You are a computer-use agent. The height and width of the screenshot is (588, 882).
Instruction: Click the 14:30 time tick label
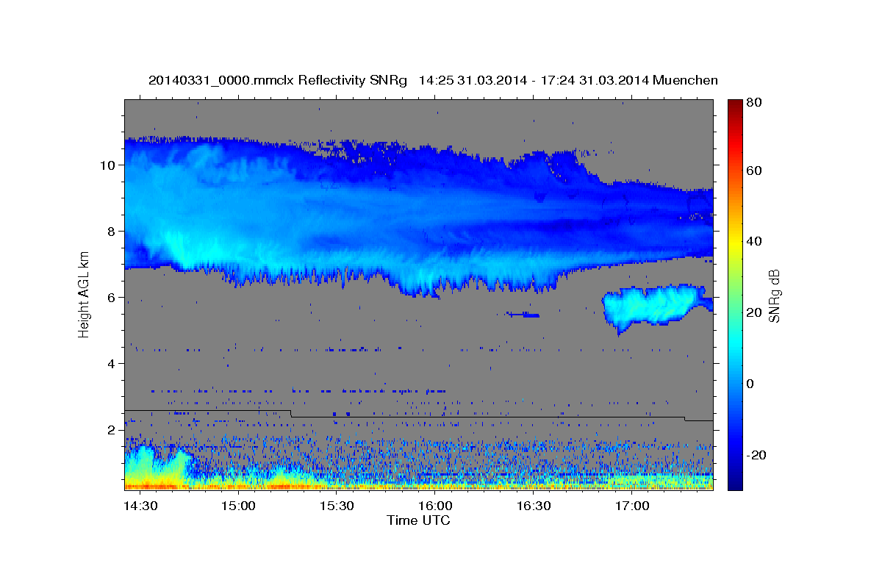139,506
